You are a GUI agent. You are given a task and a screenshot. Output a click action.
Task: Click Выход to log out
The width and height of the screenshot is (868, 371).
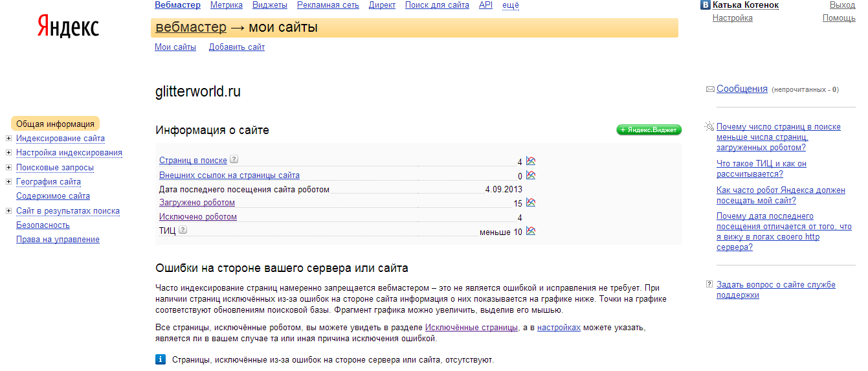click(842, 5)
